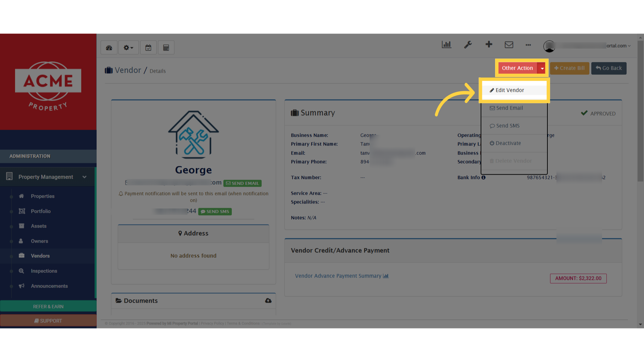Open the envelope messages icon
Viewport: 644px width, 362px height.
509,44
